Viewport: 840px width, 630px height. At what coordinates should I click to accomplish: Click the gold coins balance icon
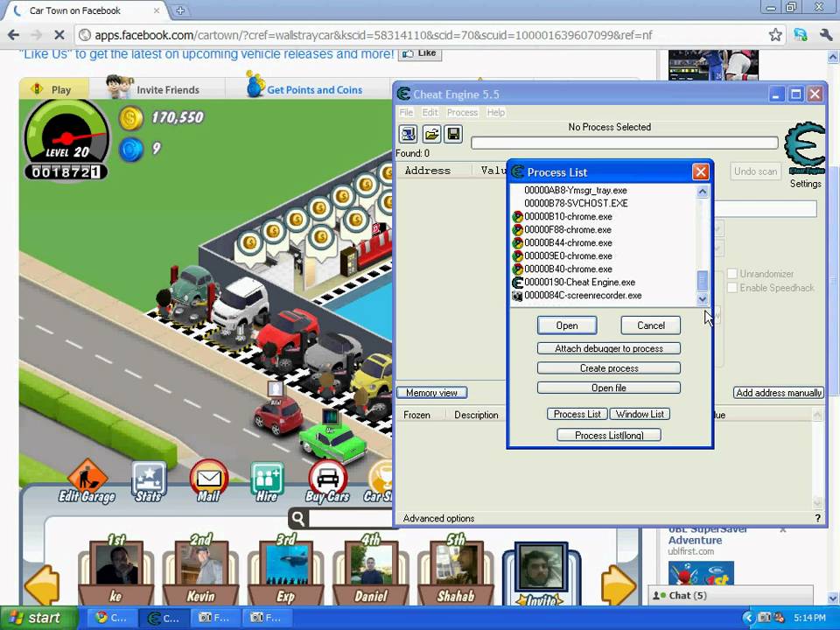pyautogui.click(x=130, y=118)
